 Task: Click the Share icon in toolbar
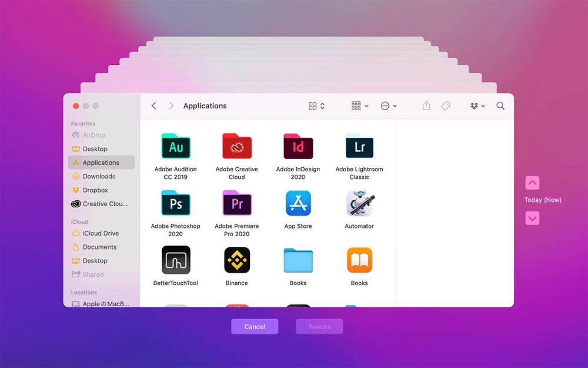[x=426, y=106]
